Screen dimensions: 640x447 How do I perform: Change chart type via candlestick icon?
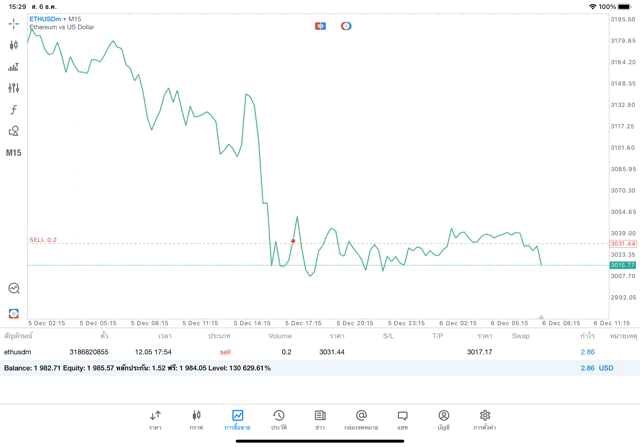coord(13,45)
